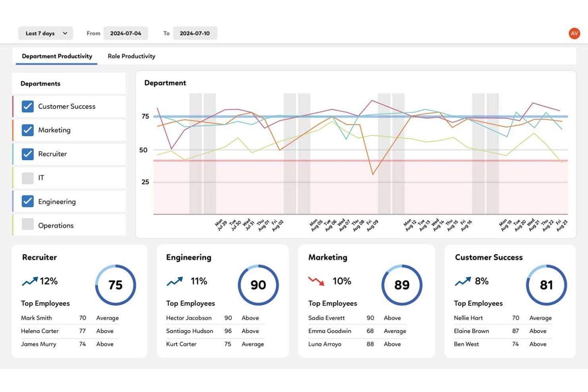Click the Engineering growth arrow icon
The width and height of the screenshot is (588, 392).
click(x=175, y=281)
